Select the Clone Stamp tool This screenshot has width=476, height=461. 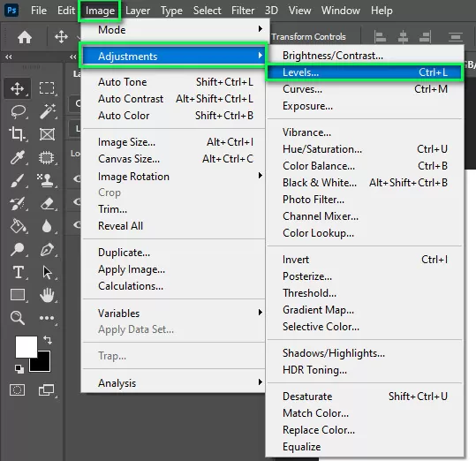point(46,180)
